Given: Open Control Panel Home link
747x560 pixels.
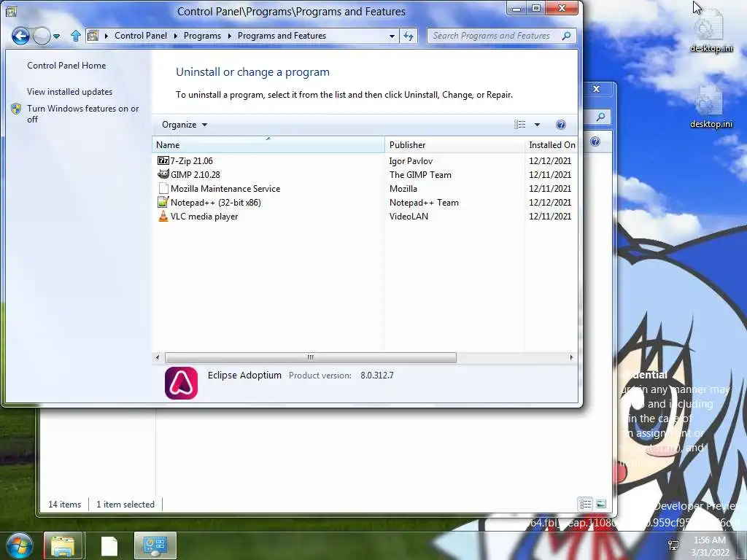Looking at the screenshot, I should click(66, 66).
